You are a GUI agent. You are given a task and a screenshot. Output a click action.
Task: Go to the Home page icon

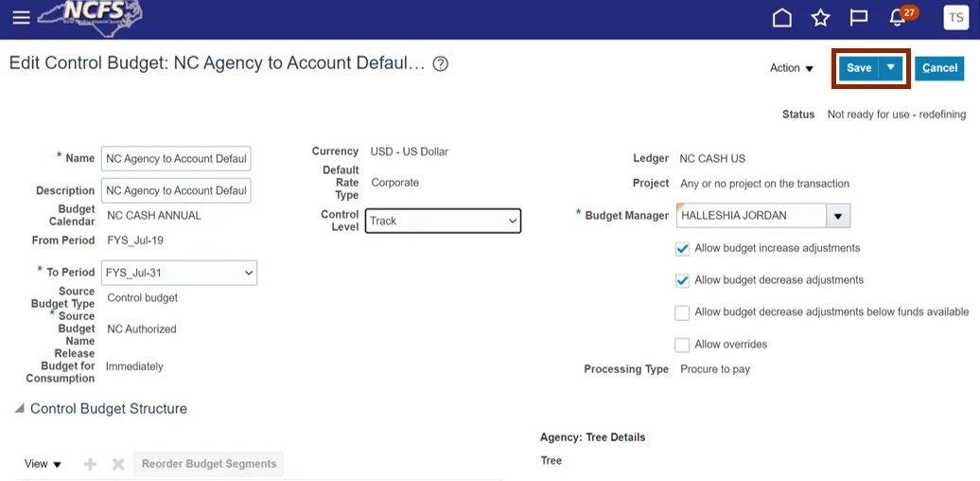[x=782, y=18]
